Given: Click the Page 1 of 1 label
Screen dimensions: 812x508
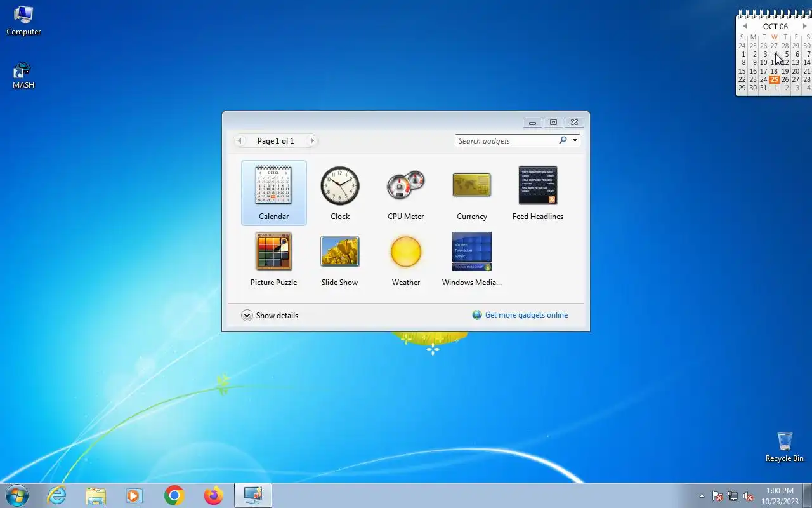Looking at the screenshot, I should point(275,141).
